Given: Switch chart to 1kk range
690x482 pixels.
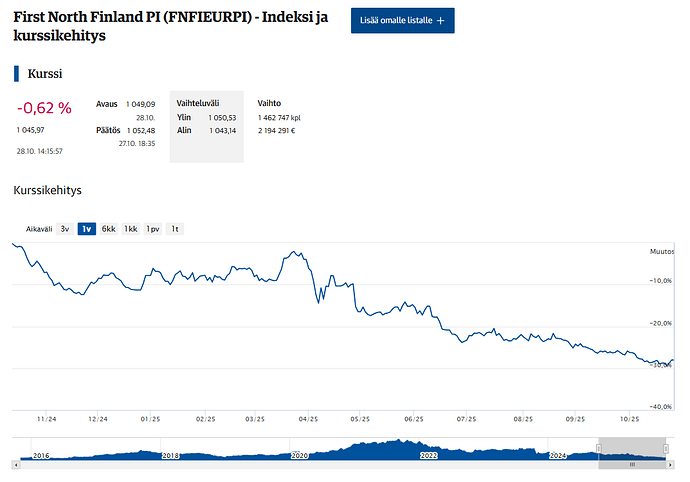Looking at the screenshot, I should tap(131, 229).
